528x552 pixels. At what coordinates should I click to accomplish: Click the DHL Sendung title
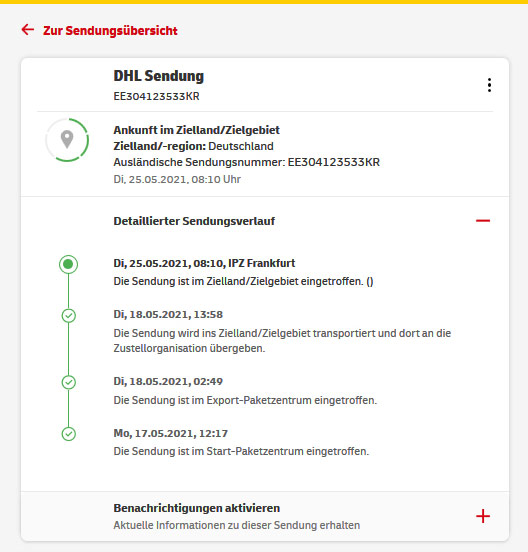[158, 76]
